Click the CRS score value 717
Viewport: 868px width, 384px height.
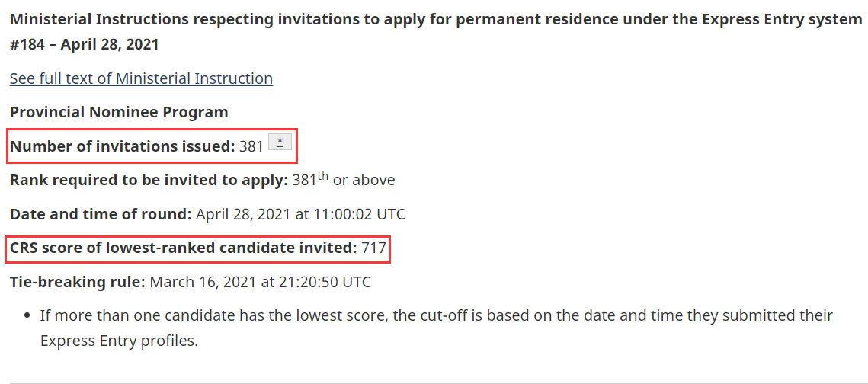click(373, 248)
